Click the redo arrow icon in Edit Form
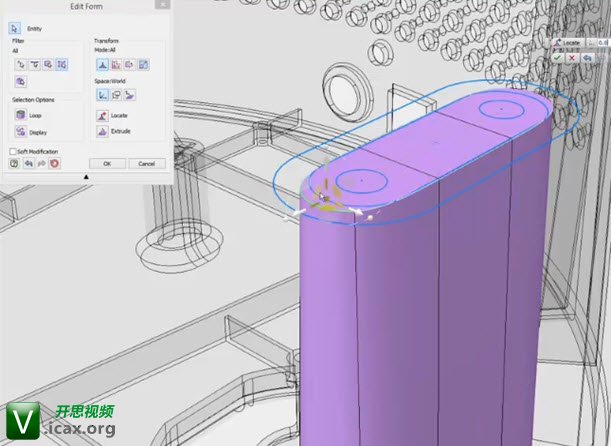This screenshot has height=446, width=611. [x=41, y=164]
